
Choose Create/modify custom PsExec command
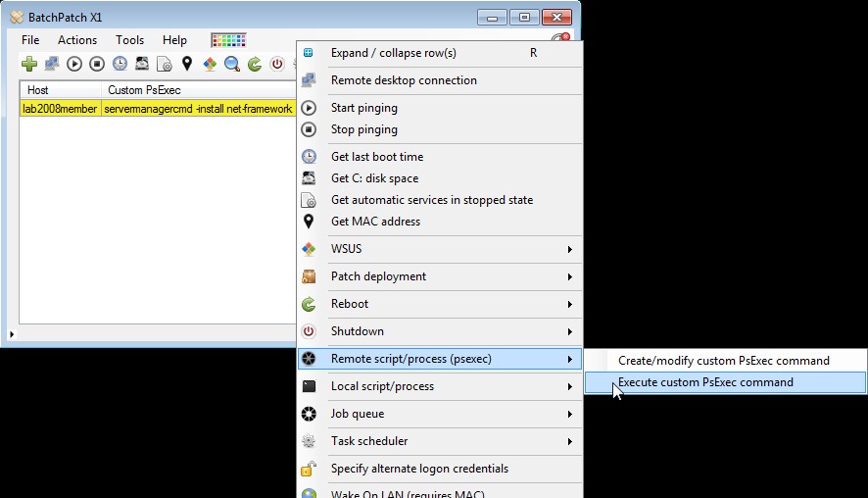click(723, 361)
